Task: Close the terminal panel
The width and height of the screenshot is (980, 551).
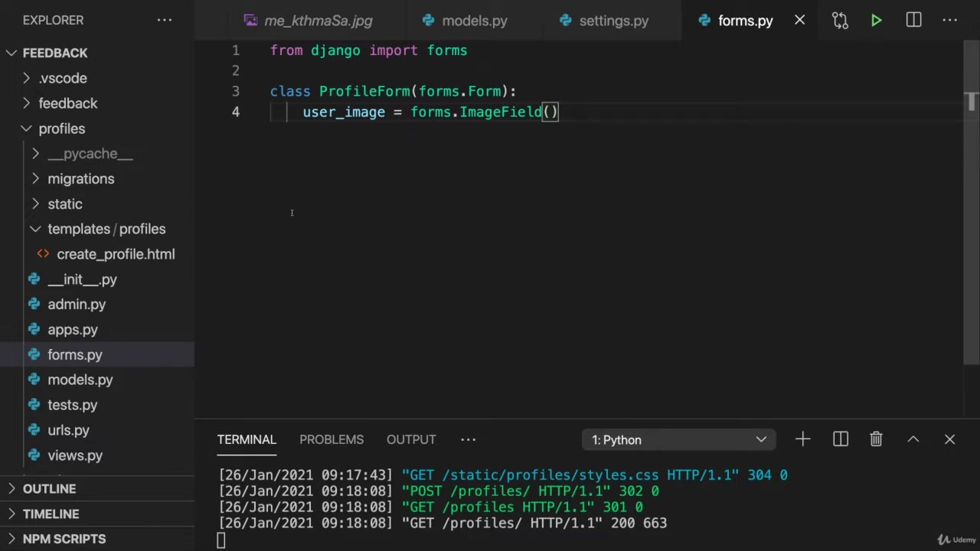Action: click(x=949, y=439)
